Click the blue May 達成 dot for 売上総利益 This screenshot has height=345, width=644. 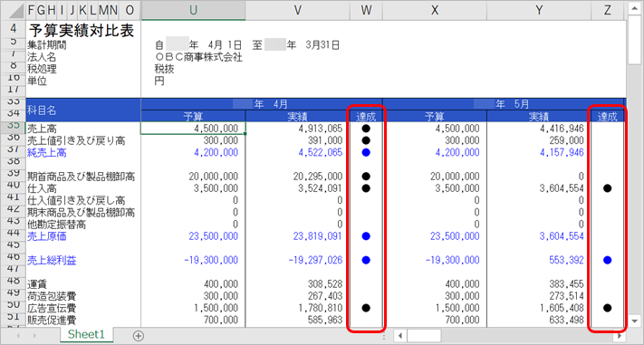[608, 260]
